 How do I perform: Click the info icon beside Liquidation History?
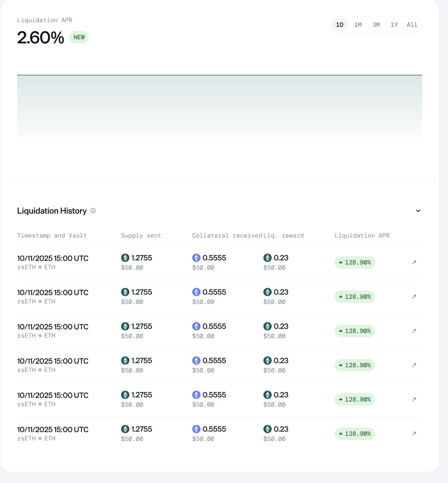click(93, 211)
